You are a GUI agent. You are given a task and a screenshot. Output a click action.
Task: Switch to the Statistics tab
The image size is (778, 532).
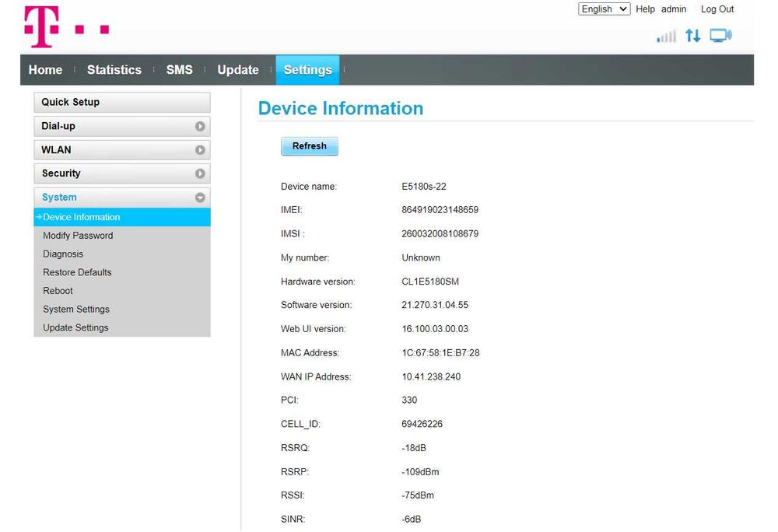click(114, 70)
